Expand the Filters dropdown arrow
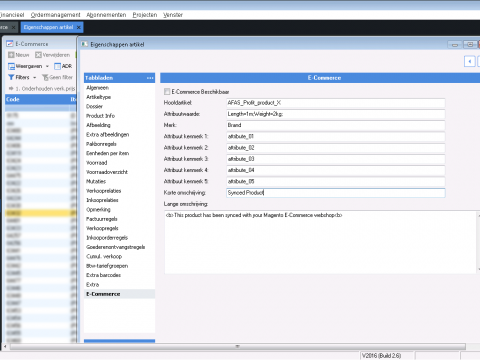 tap(34, 77)
